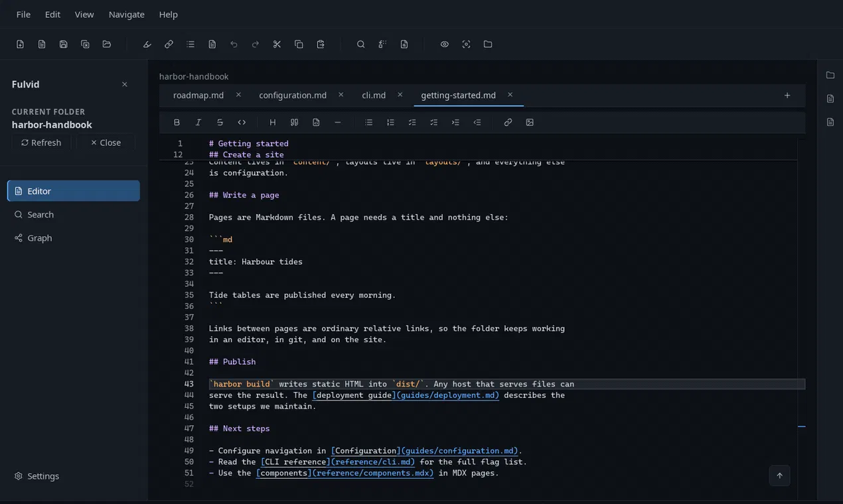The height and width of the screenshot is (504, 843).
Task: Create a new file with the plus-document icon
Action: pyautogui.click(x=20, y=44)
